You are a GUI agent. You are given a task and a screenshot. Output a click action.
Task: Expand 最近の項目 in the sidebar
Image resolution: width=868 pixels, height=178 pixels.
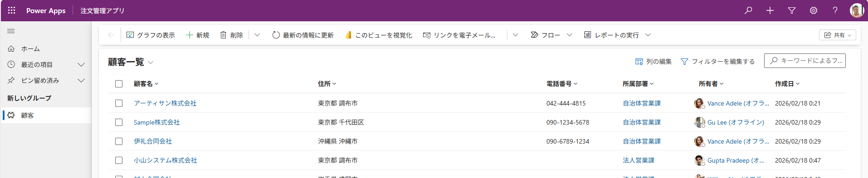(x=81, y=65)
